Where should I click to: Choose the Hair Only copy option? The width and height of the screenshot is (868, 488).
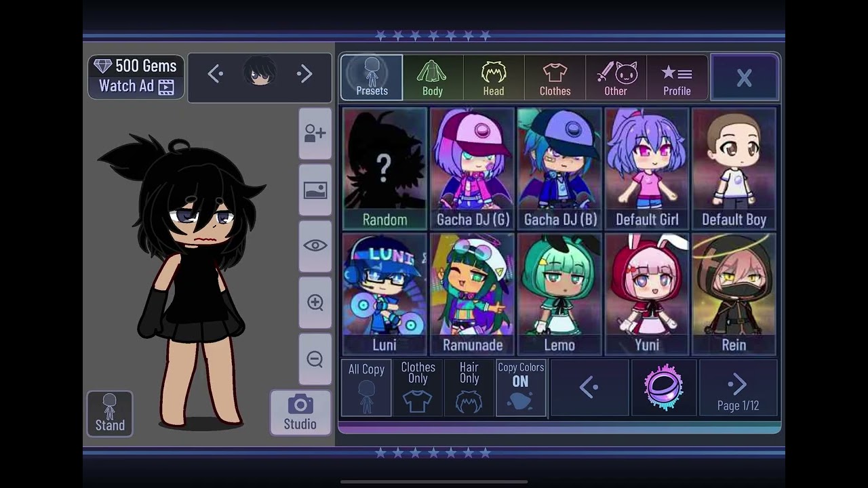click(x=469, y=388)
